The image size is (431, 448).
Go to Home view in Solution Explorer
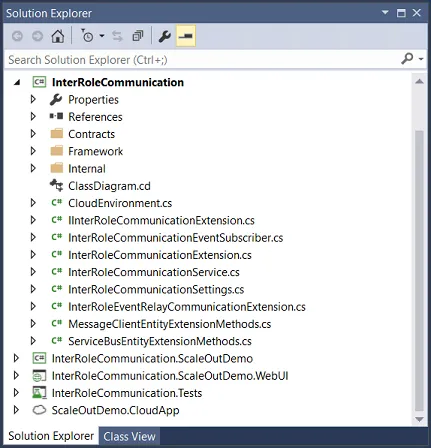pyautogui.click(x=58, y=36)
